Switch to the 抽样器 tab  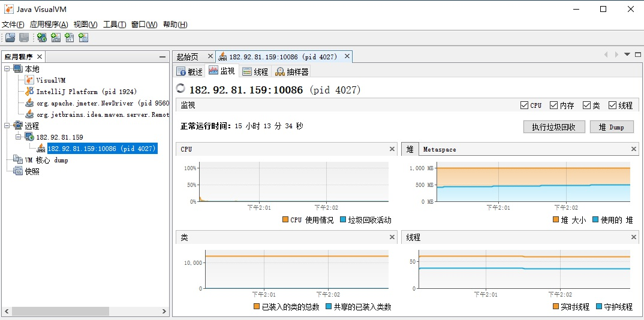pyautogui.click(x=291, y=72)
